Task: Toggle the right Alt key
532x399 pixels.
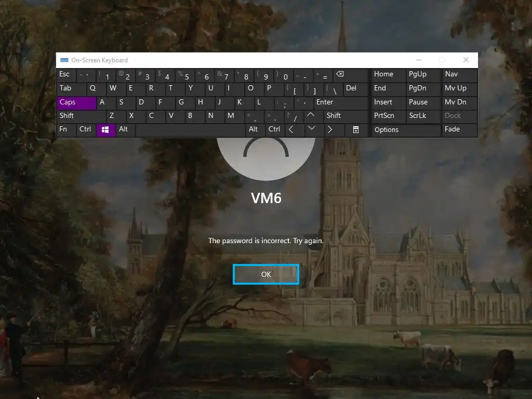Action: 255,130
